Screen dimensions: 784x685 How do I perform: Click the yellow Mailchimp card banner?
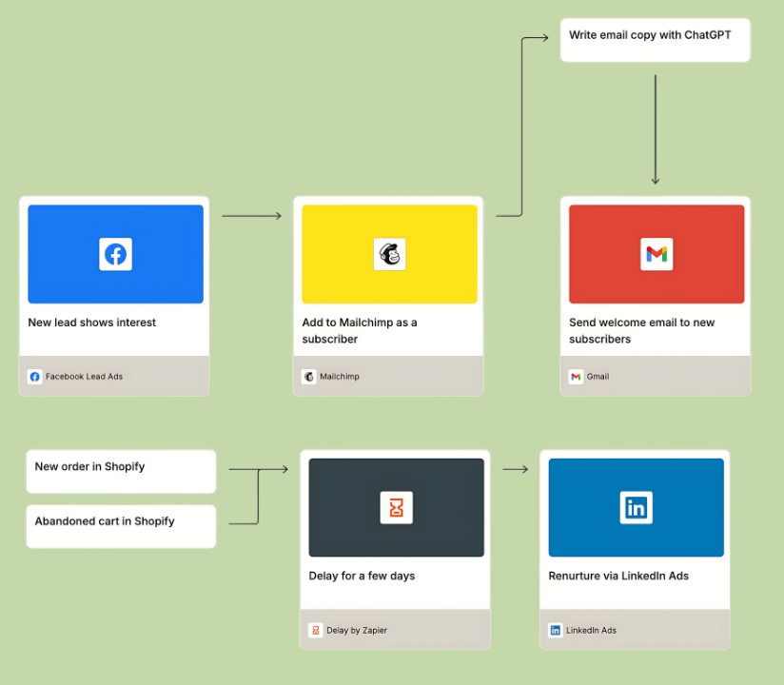click(389, 254)
